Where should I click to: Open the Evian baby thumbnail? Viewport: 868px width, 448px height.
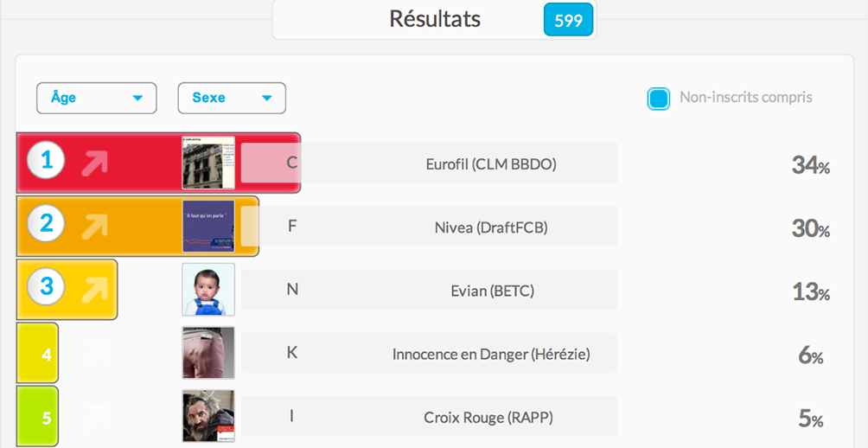point(208,290)
